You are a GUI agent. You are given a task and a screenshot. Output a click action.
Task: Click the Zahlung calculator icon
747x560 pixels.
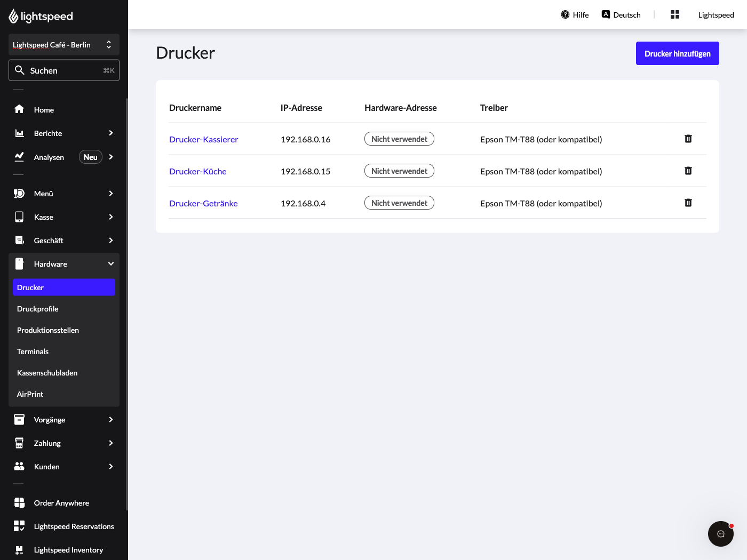point(19,443)
